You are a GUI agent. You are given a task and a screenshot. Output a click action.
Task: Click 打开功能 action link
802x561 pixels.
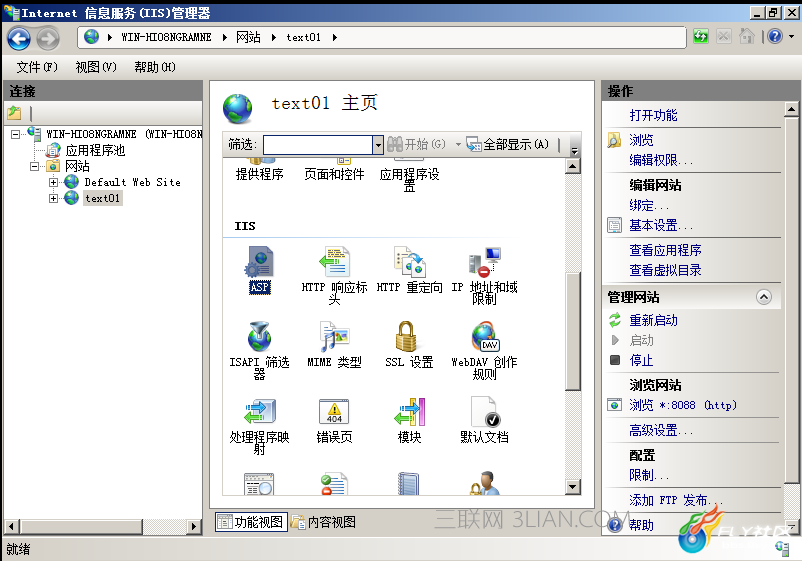653,115
